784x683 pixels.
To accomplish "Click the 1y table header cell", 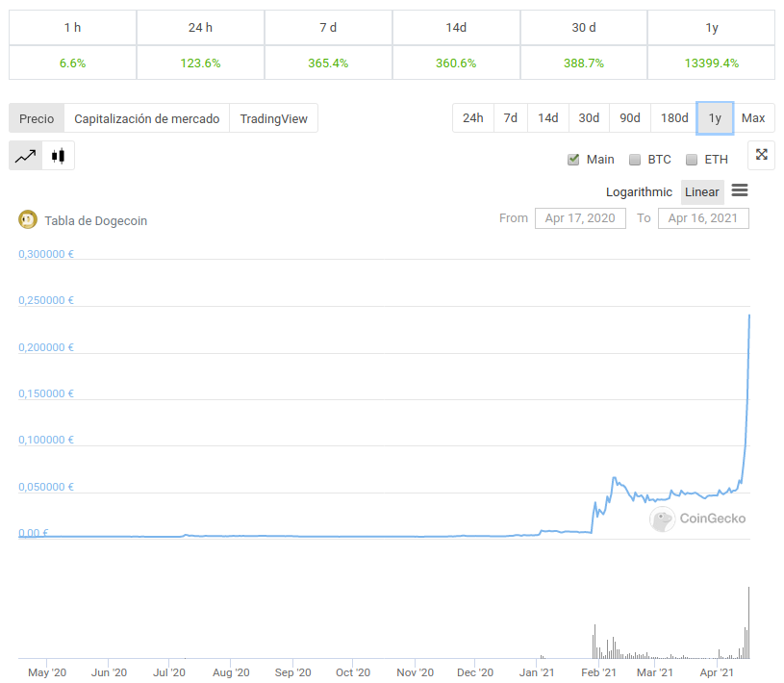I will pos(712,28).
